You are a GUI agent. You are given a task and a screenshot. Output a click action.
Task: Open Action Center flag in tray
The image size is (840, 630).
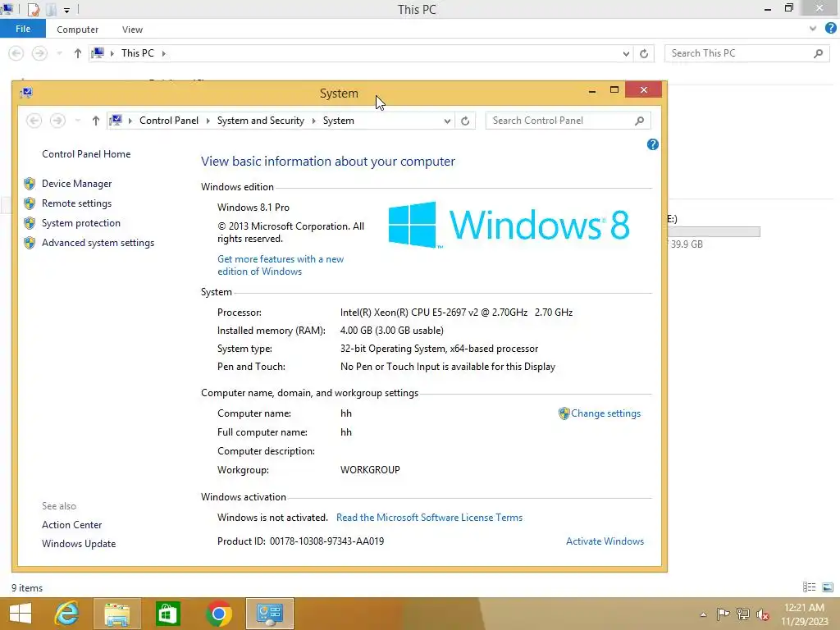(723, 614)
